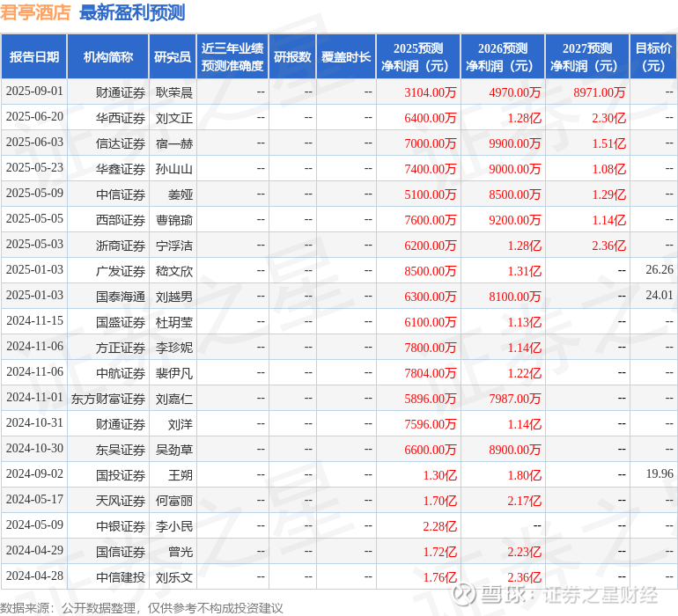Screen dimensions: 678x616
Task: Click the 2025预测净利润 column header
Action: [x=418, y=56]
